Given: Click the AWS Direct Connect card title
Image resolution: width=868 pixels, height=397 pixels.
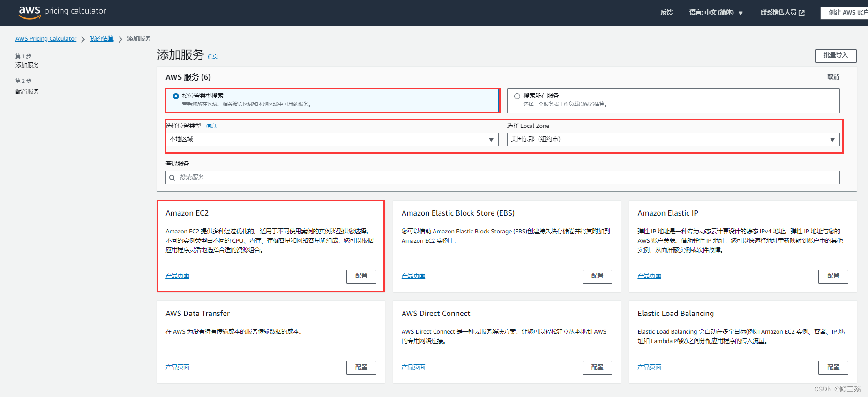Looking at the screenshot, I should coord(436,314).
